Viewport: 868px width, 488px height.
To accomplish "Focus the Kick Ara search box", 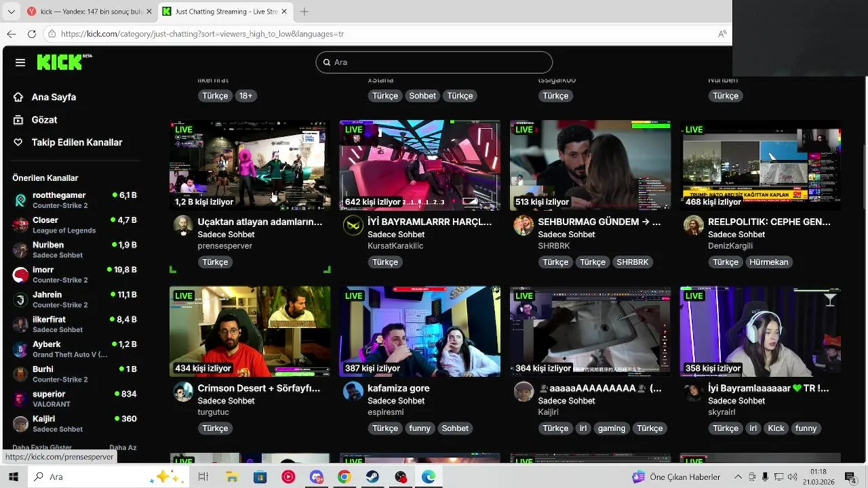I will click(434, 62).
